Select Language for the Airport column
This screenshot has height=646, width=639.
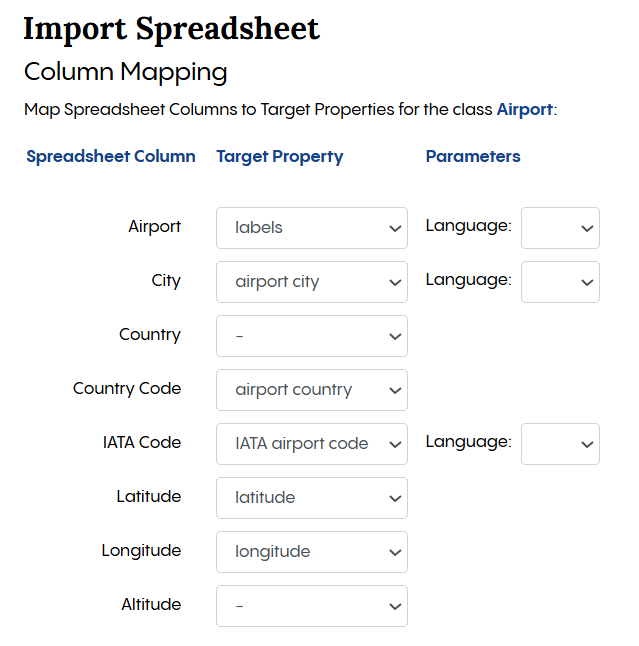pos(560,228)
